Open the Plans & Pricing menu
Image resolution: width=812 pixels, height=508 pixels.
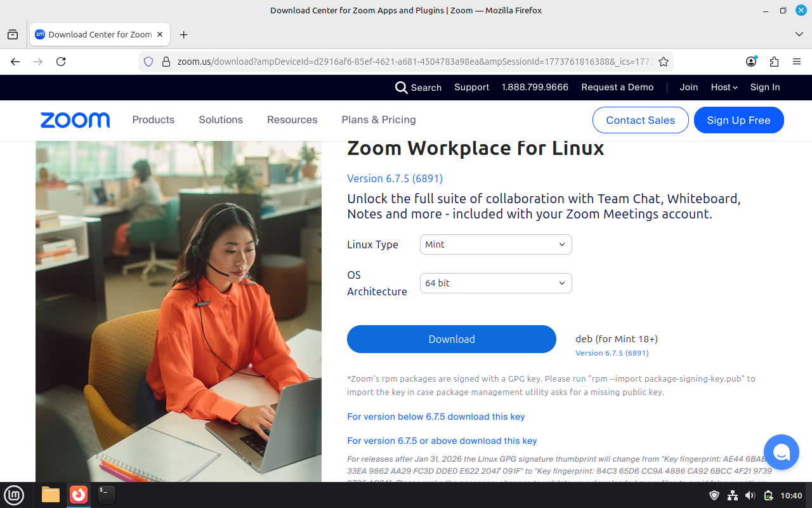click(378, 120)
